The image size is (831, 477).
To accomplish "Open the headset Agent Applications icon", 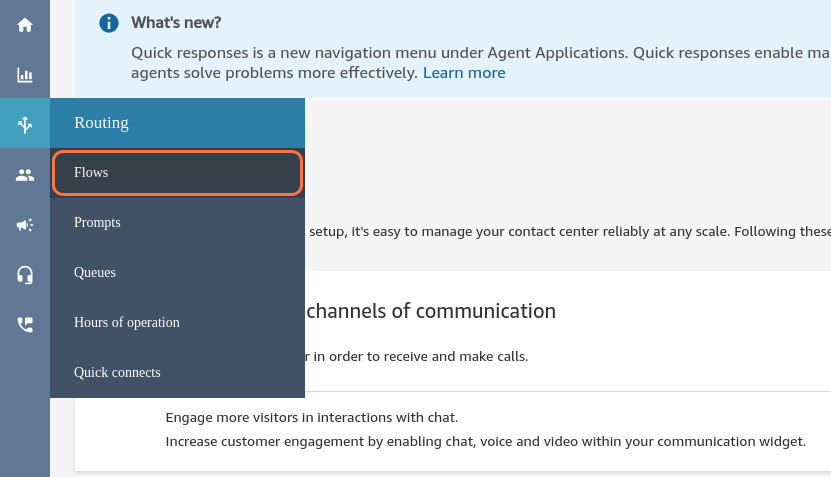I will pyautogui.click(x=25, y=274).
